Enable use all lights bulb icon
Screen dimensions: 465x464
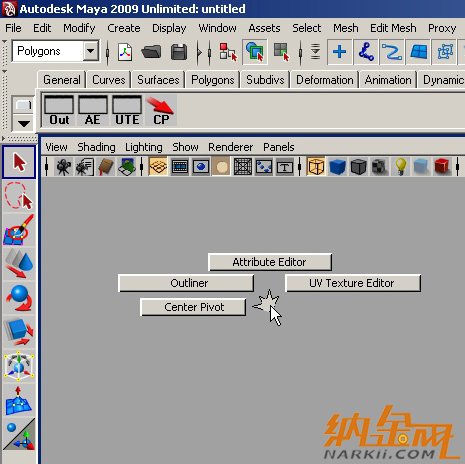pos(401,166)
